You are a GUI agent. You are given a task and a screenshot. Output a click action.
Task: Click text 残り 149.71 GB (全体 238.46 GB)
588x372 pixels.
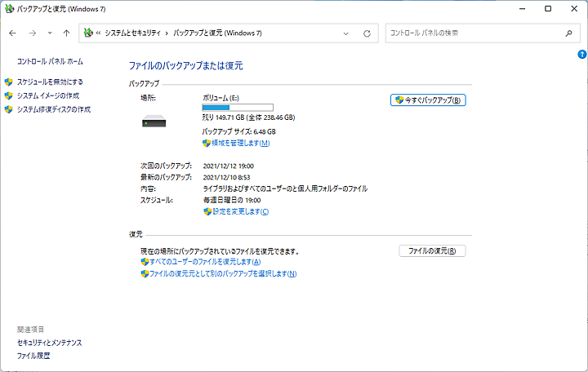(x=248, y=117)
